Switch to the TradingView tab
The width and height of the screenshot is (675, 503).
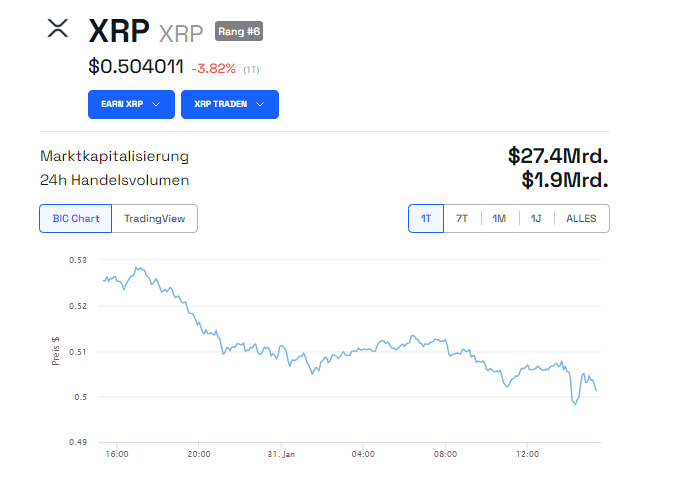pos(154,218)
